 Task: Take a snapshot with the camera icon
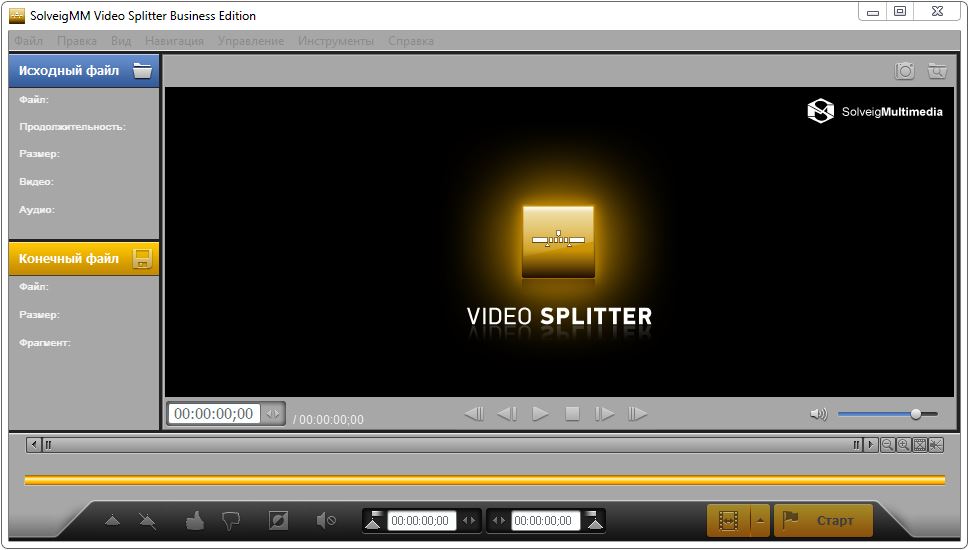point(905,71)
